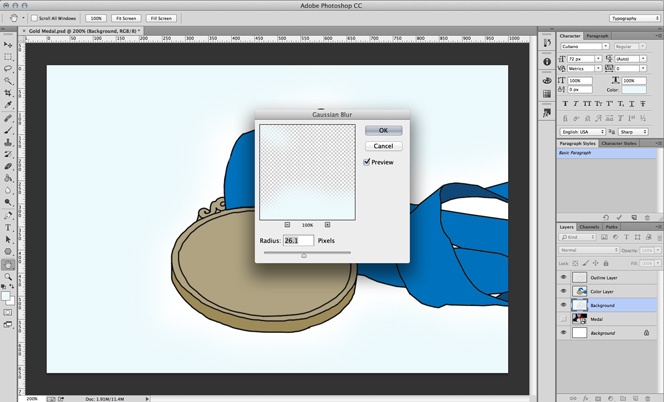Zoom out the Gaussian Blur preview
664x402 pixels.
[x=287, y=225]
